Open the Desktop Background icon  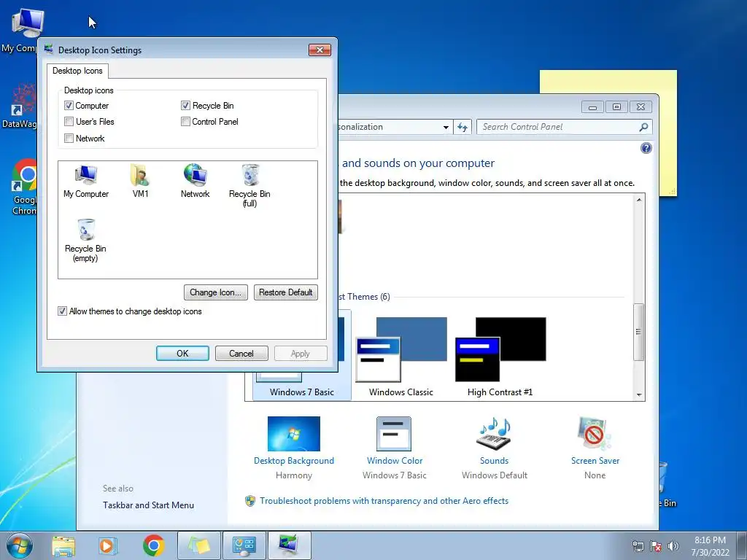[x=294, y=434]
